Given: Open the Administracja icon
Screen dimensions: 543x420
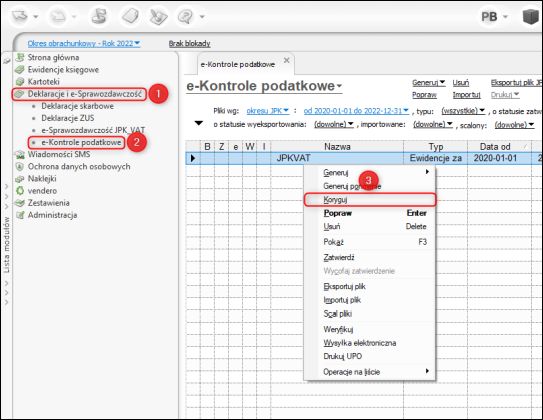Looking at the screenshot, I should tap(20, 215).
